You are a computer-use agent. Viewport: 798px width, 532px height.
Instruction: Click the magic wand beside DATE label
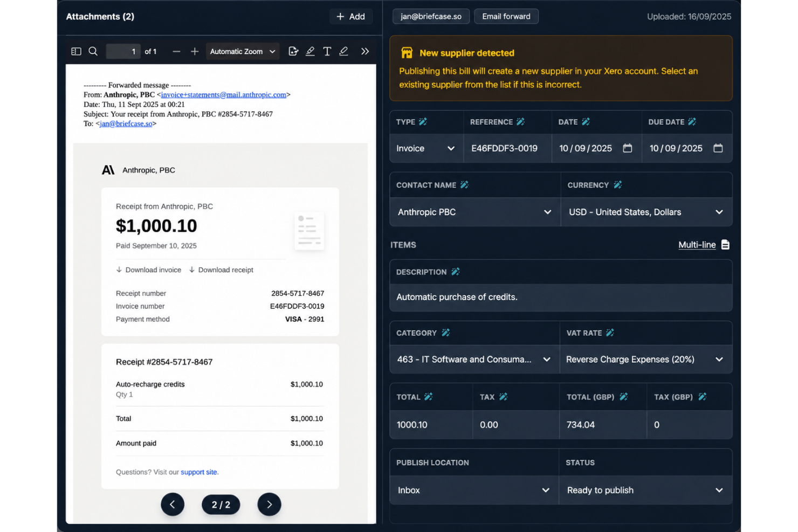tap(586, 122)
